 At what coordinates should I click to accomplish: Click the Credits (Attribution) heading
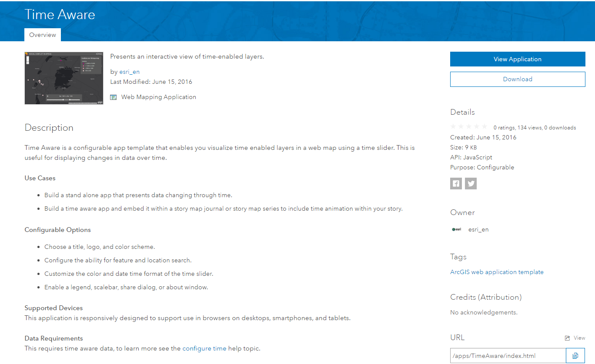(x=486, y=297)
